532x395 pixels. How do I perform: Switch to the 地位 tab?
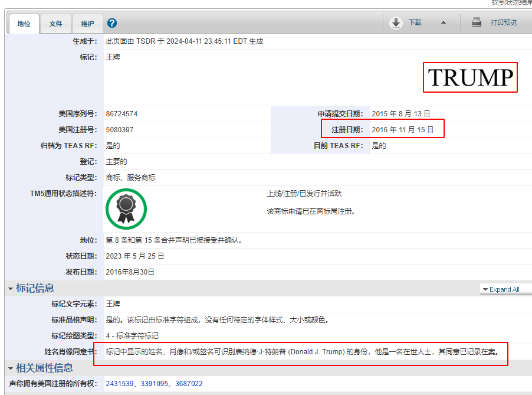click(x=24, y=24)
